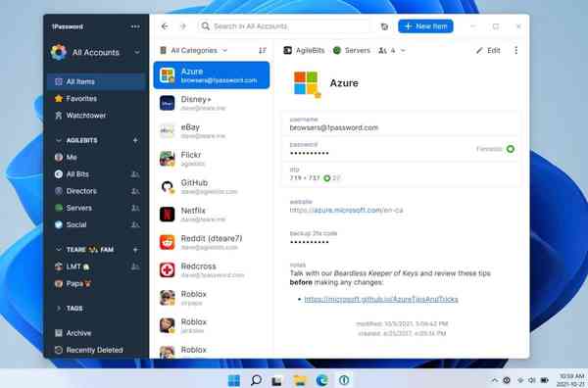Select the eBay item in the list
This screenshot has height=388, width=588.
pyautogui.click(x=212, y=131)
